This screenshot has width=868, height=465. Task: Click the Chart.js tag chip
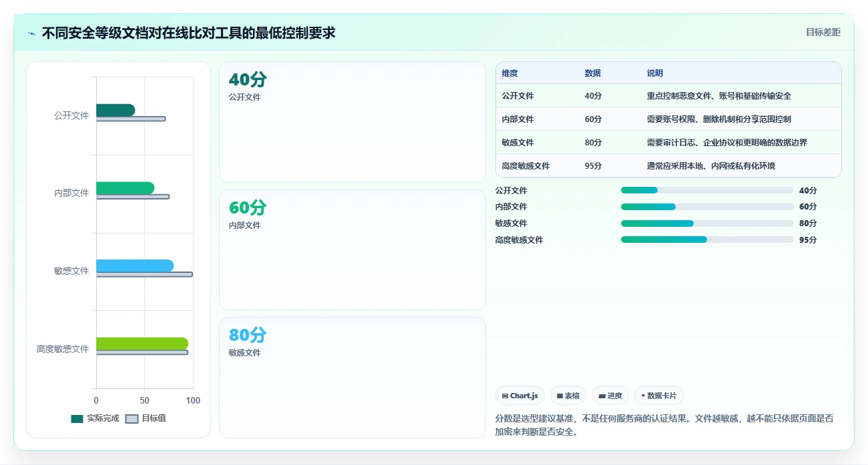pyautogui.click(x=520, y=396)
